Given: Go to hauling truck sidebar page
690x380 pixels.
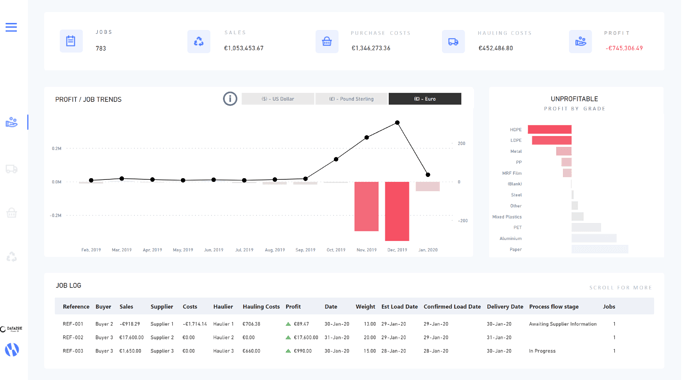Looking at the screenshot, I should click(11, 169).
